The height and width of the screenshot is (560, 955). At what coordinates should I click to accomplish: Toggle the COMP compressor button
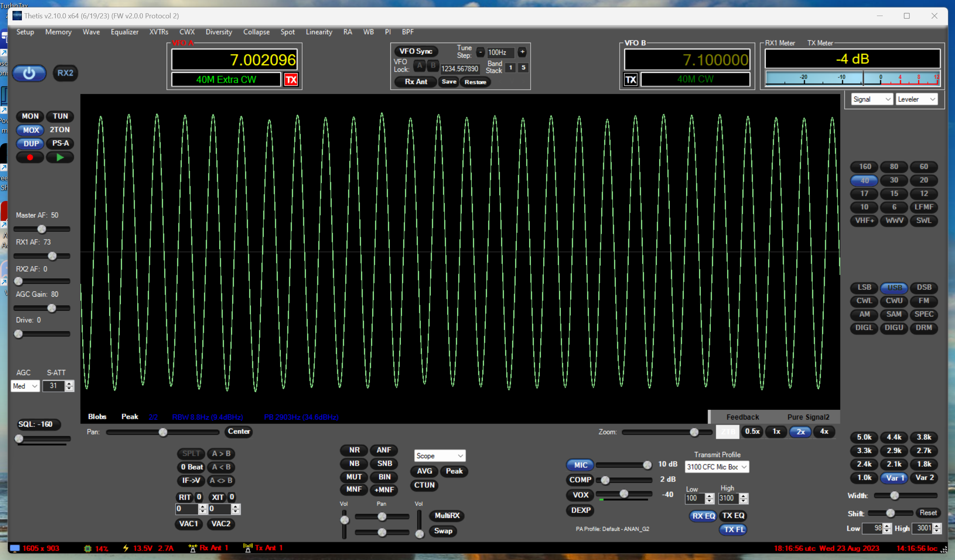580,480
